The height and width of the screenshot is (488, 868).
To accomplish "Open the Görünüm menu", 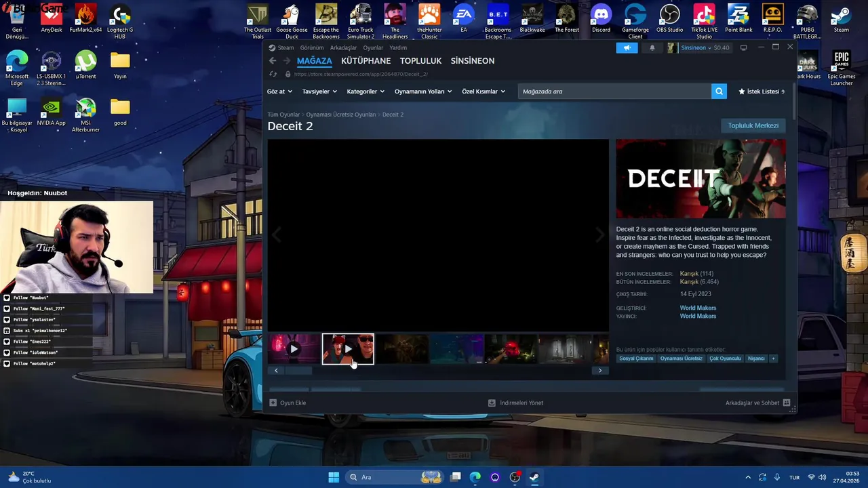I will point(312,47).
